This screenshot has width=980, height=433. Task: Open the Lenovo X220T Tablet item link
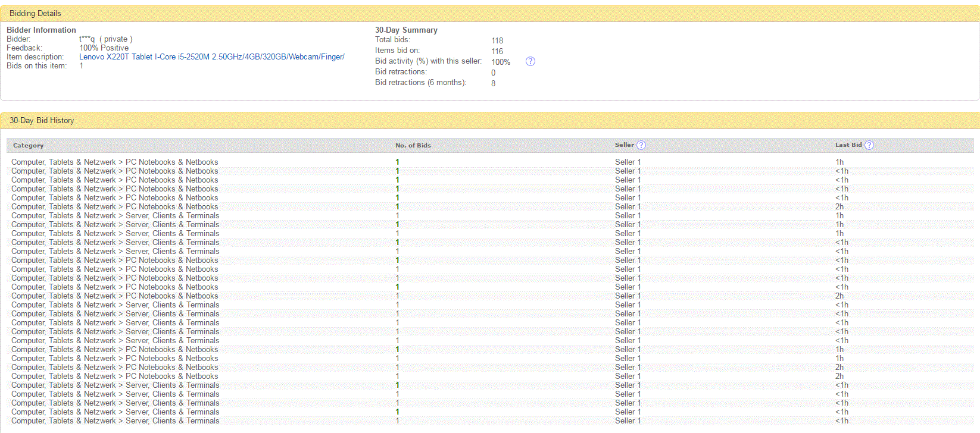pos(211,57)
